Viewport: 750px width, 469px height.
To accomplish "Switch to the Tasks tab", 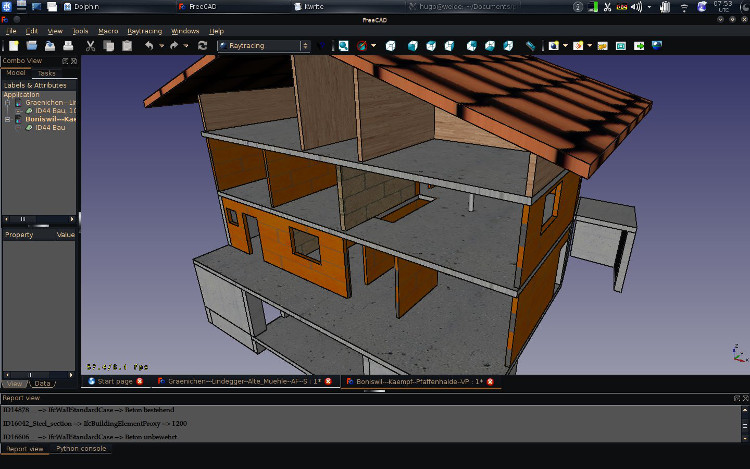I will (x=46, y=73).
